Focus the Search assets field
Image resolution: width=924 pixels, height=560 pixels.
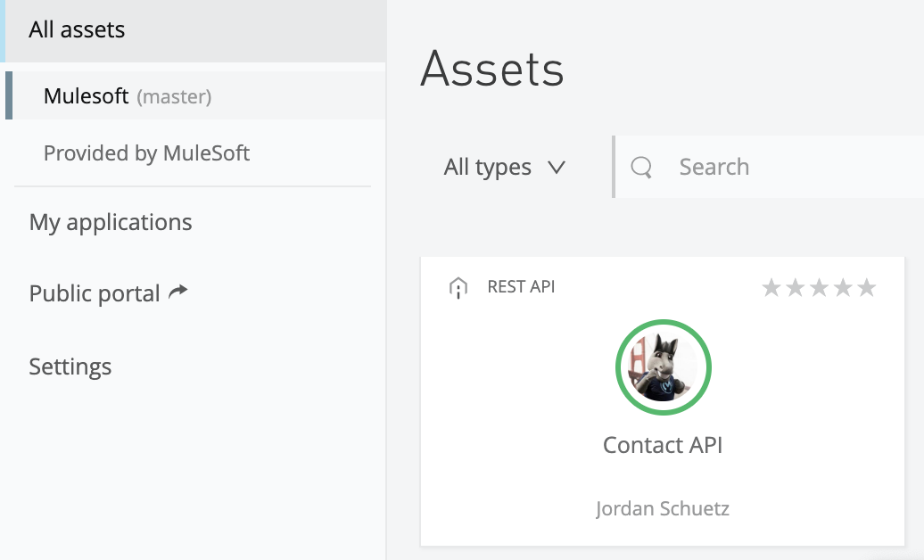point(770,167)
